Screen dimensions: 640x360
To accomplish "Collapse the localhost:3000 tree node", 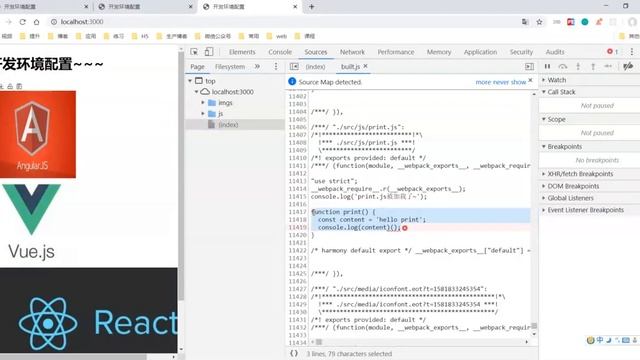I will pos(197,92).
